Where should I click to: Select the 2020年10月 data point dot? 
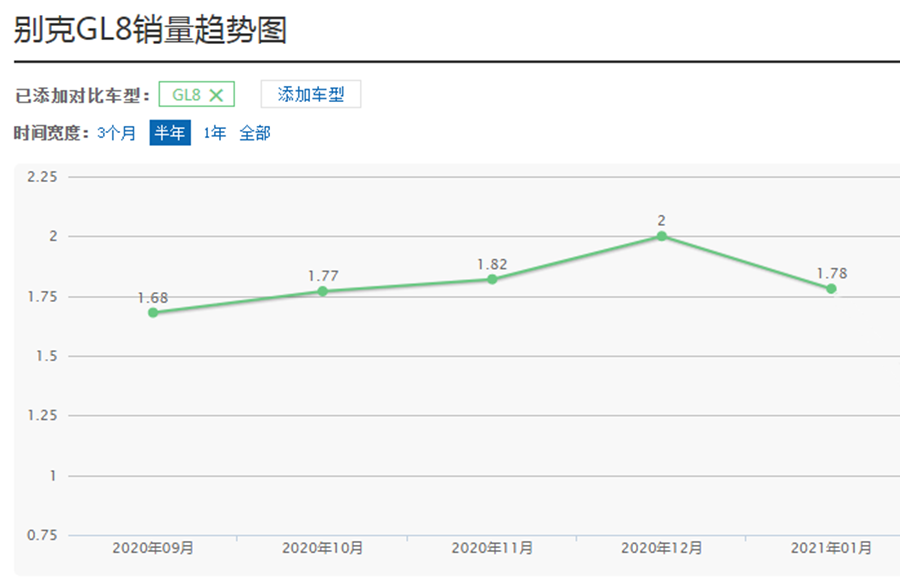[x=322, y=291]
